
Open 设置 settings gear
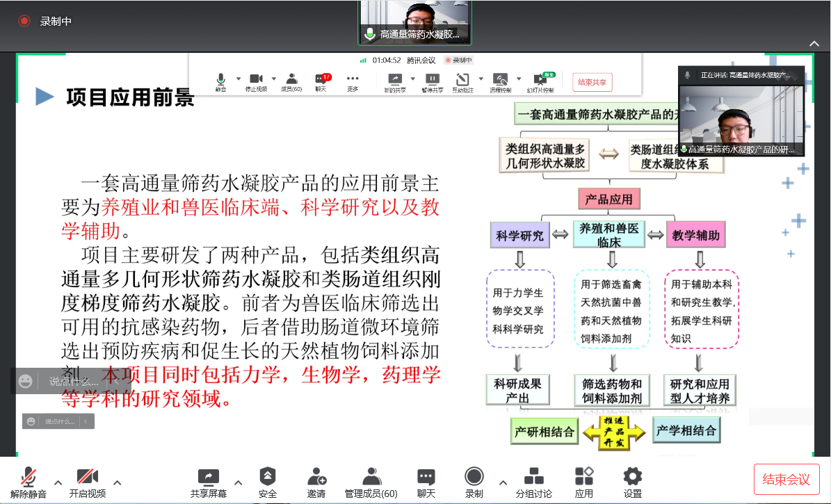pyautogui.click(x=632, y=482)
